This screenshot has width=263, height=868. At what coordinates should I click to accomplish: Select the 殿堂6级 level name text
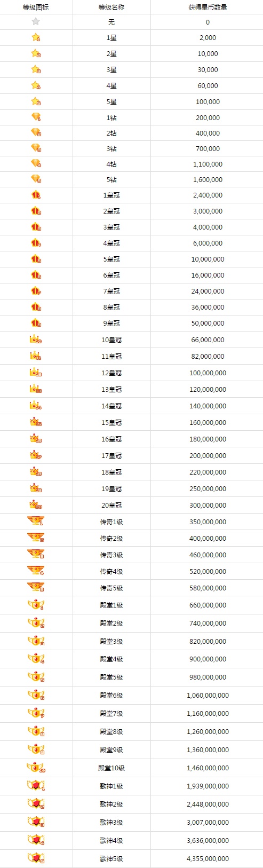pyautogui.click(x=111, y=695)
